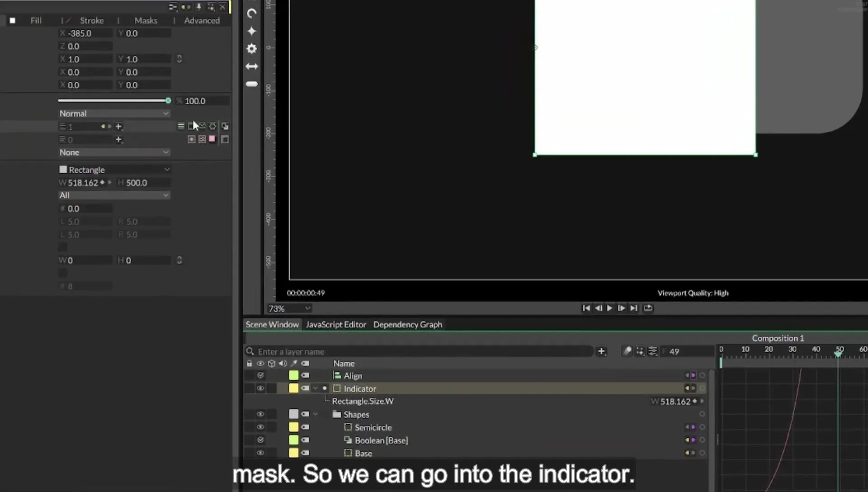
Task: Hide the Base layer
Action: coord(260,453)
